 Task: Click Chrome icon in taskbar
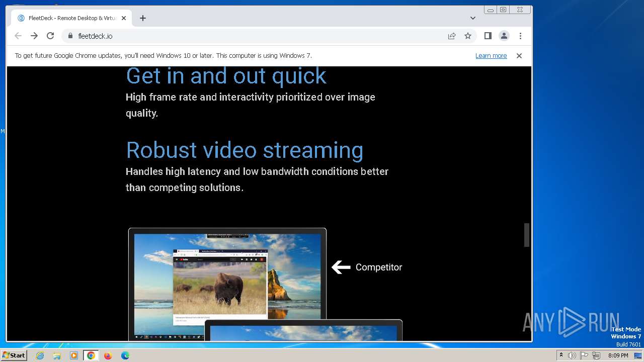91,355
